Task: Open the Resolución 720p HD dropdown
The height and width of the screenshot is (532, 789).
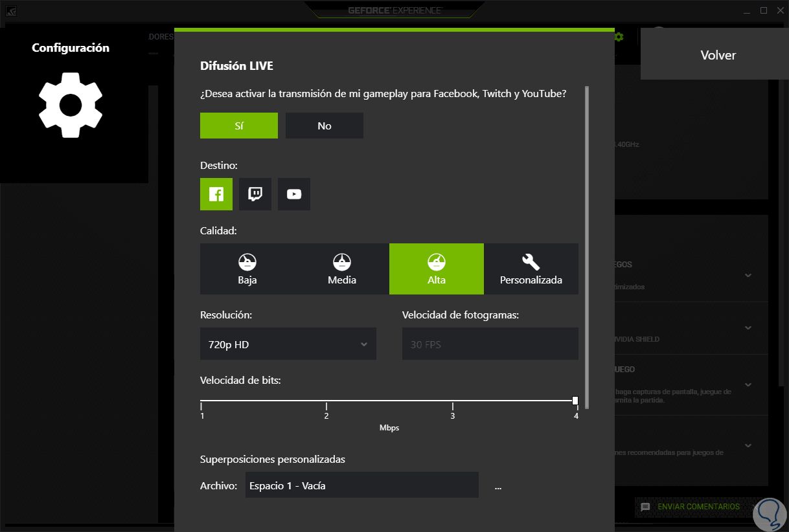Action: [x=288, y=344]
